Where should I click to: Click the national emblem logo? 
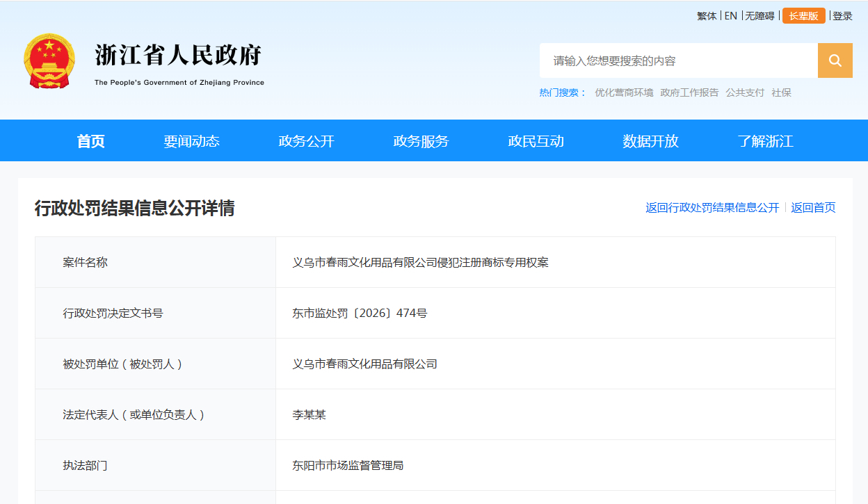(x=49, y=61)
